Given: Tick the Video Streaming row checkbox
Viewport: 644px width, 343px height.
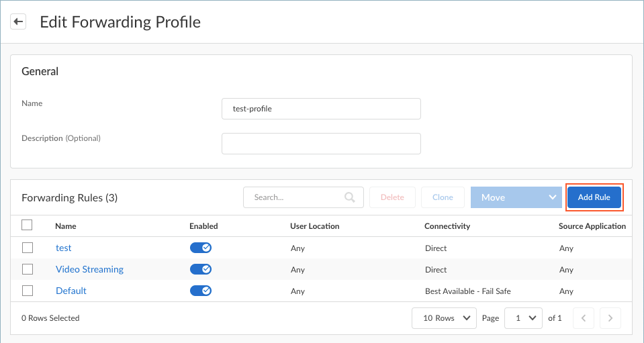Looking at the screenshot, I should [28, 269].
